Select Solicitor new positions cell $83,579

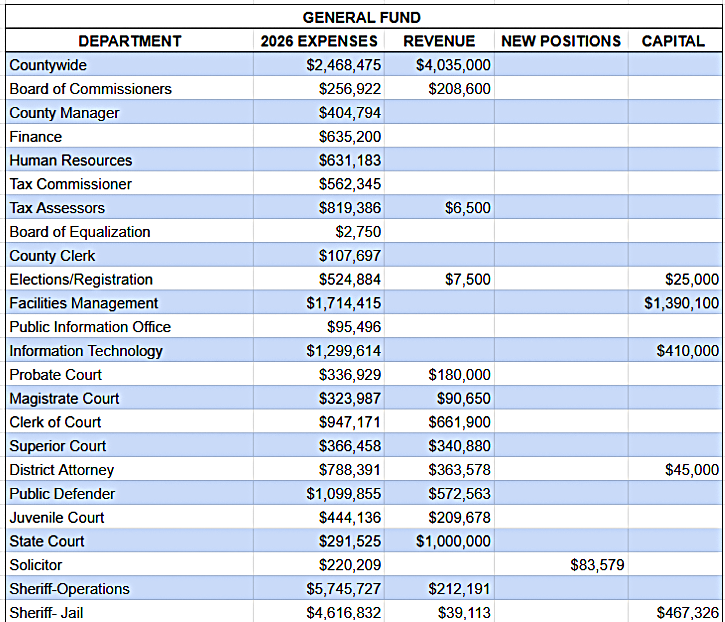click(597, 565)
